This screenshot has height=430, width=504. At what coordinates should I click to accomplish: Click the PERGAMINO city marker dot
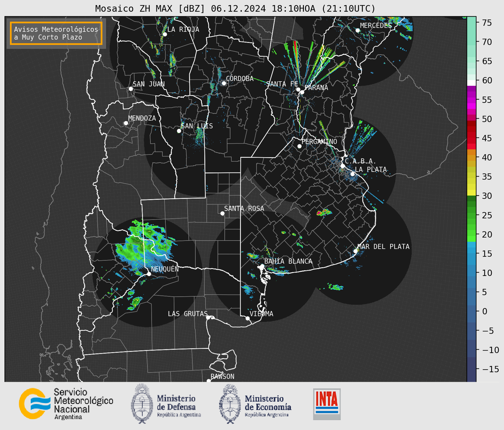click(x=299, y=146)
